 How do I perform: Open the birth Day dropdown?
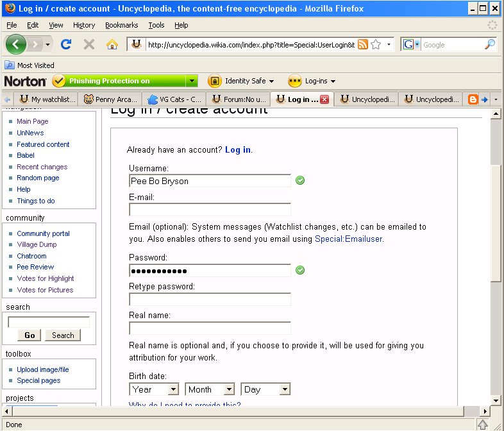point(265,389)
